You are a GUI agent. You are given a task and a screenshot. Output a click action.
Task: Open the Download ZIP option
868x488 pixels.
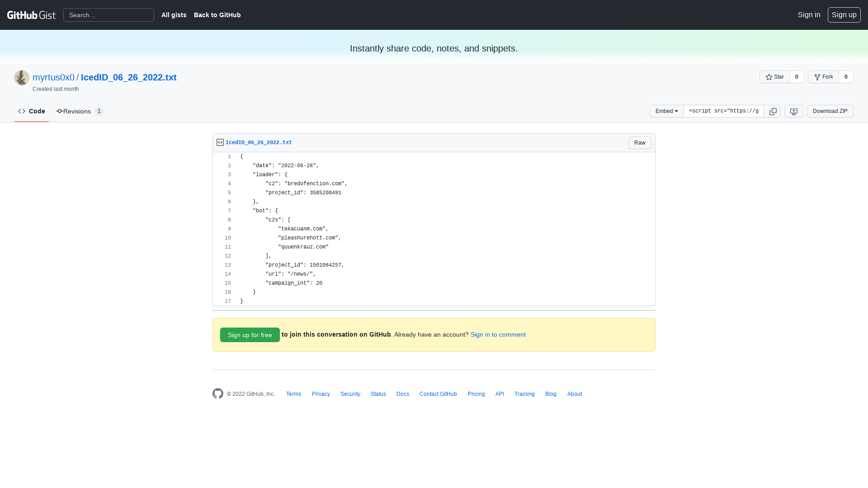830,111
